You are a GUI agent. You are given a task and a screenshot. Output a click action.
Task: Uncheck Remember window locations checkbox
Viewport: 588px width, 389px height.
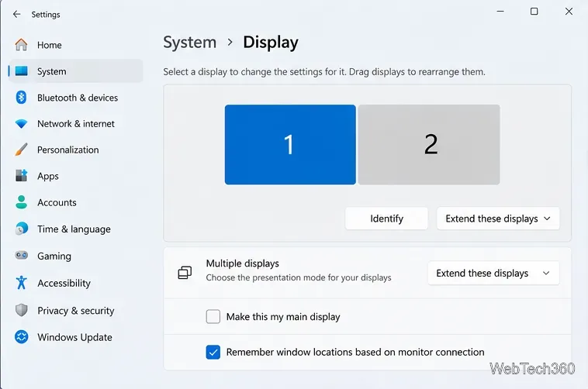213,352
